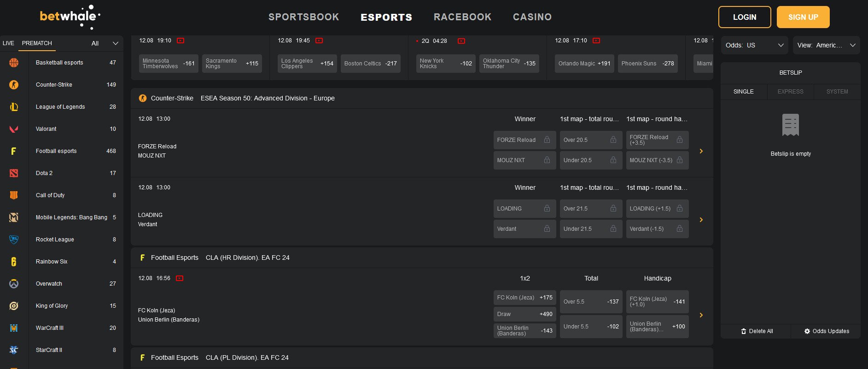This screenshot has height=369, width=868.
Task: Click the King of Glory sidebar icon
Action: (14, 306)
